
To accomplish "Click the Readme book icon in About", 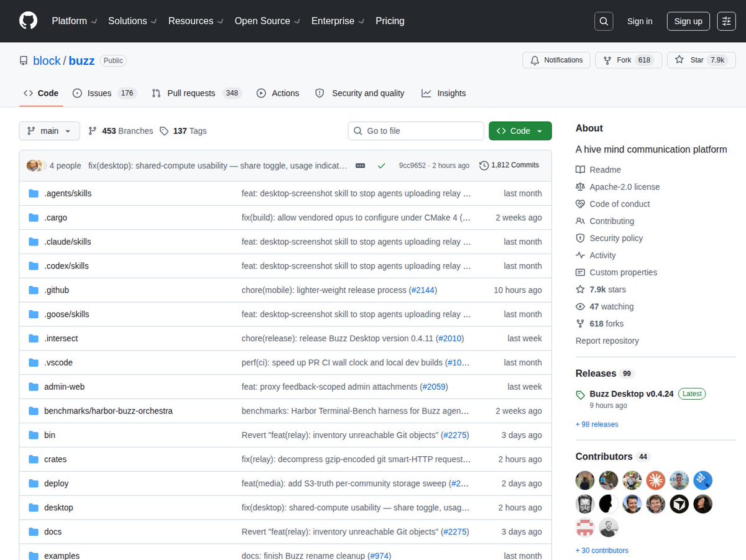I will (581, 170).
